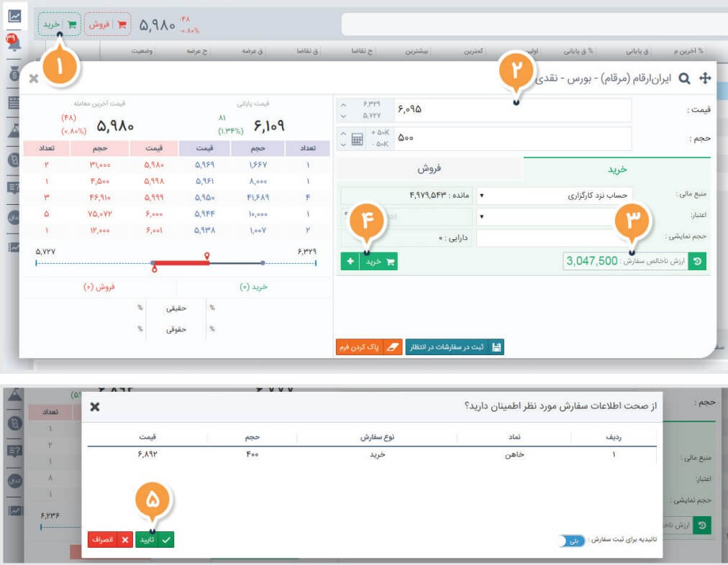The image size is (728, 565).
Task: Click alarm clock icon in bottom screenshot sidebar
Action: pyautogui.click(x=15, y=423)
